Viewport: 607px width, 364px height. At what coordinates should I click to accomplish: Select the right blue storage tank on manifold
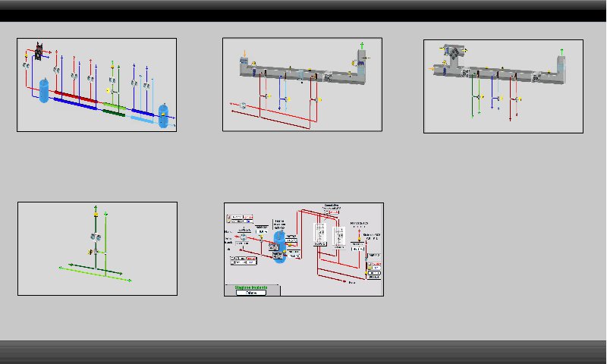[x=163, y=115]
